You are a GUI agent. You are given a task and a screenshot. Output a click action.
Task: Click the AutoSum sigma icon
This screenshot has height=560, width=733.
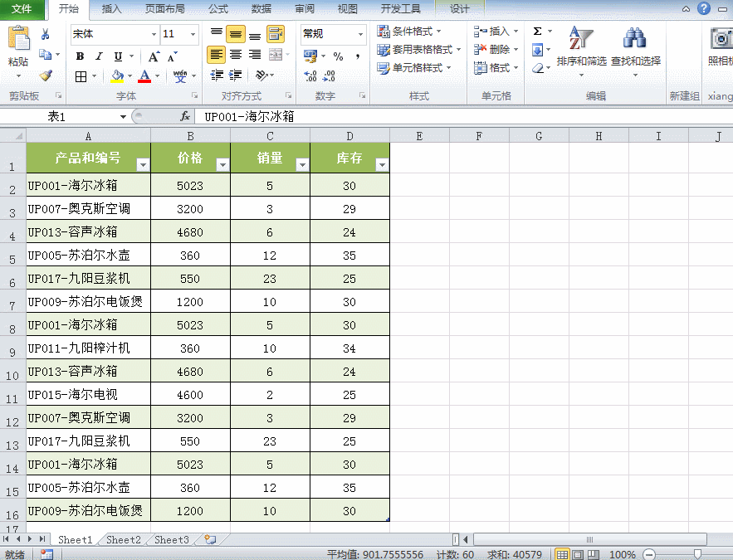tap(538, 32)
